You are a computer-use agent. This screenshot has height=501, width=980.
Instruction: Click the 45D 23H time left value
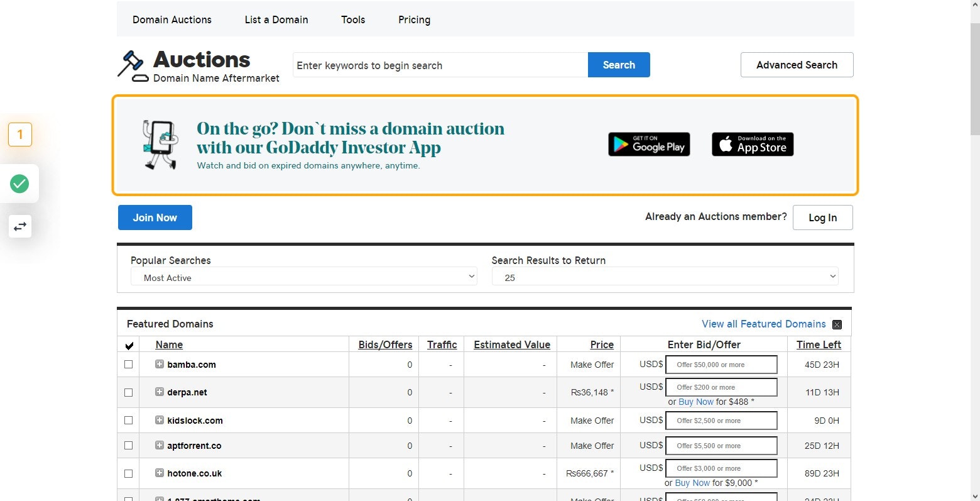coord(822,365)
